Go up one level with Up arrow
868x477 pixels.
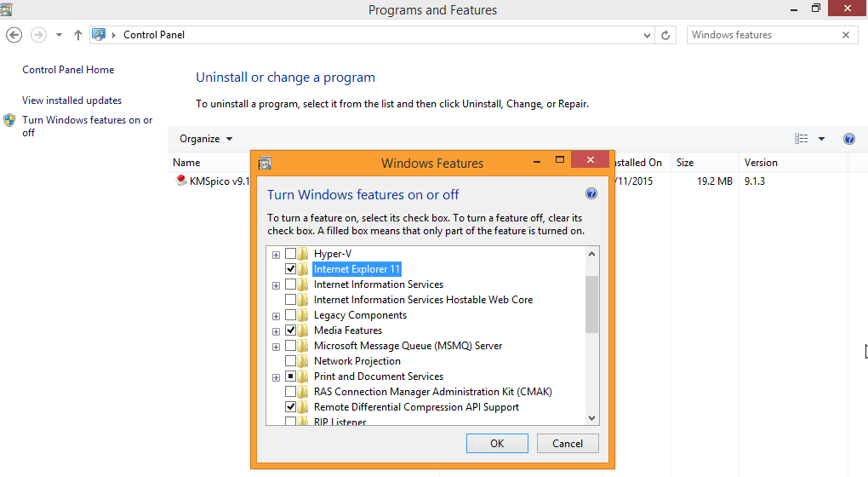tap(78, 35)
